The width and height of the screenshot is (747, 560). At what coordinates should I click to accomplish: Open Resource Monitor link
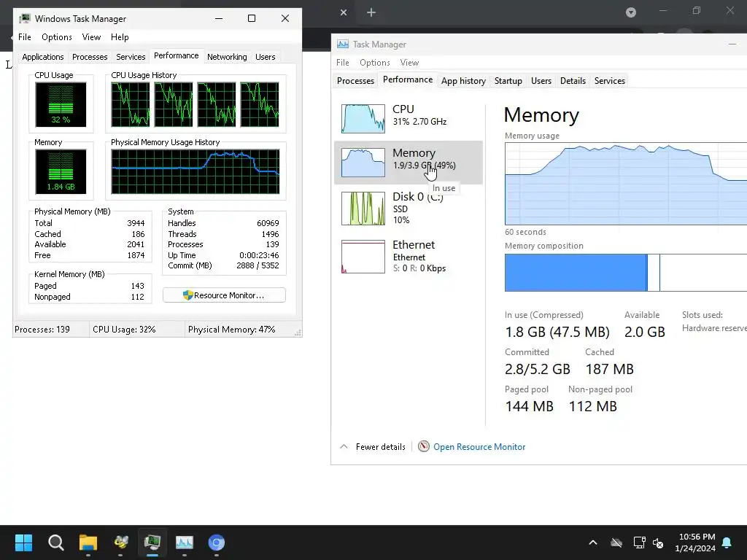point(479,447)
